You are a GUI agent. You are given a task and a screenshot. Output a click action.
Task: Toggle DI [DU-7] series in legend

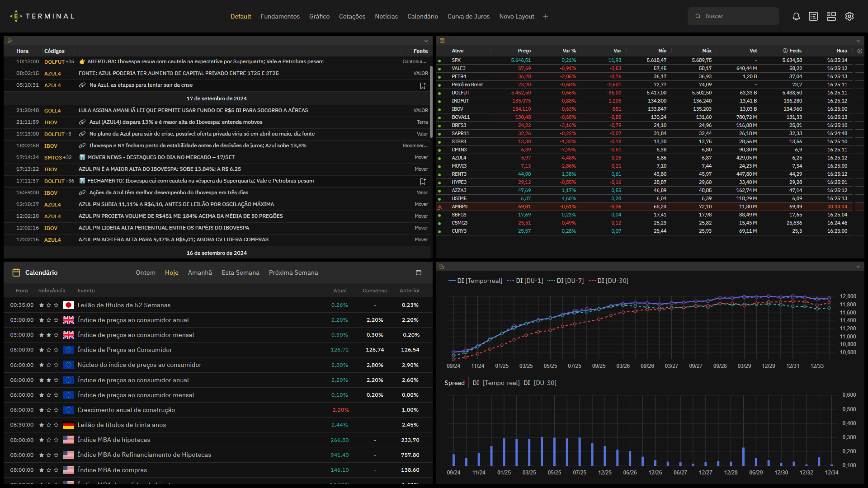coord(566,281)
